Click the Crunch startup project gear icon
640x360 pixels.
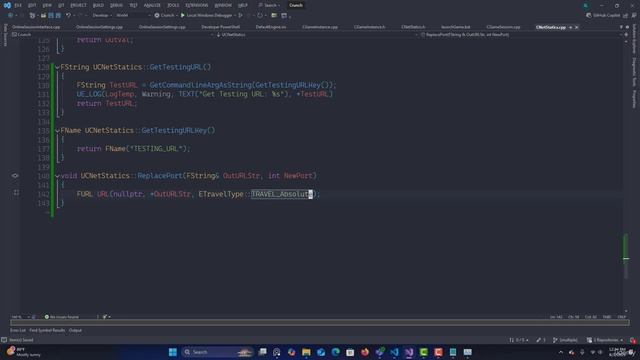tap(157, 16)
